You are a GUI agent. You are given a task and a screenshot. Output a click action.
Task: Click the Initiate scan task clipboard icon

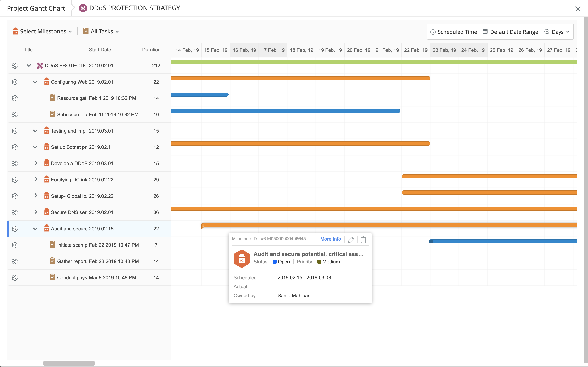(x=52, y=244)
